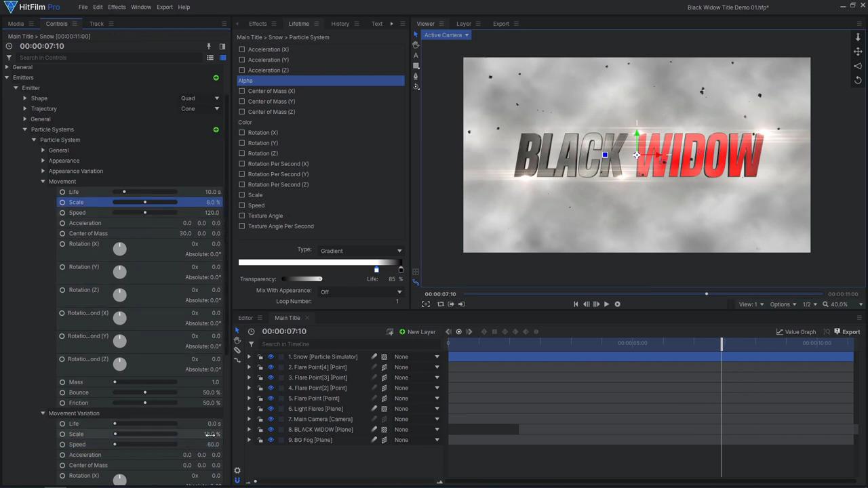The height and width of the screenshot is (488, 868).
Task: Click the lifetime Transparency slider
Action: (302, 279)
